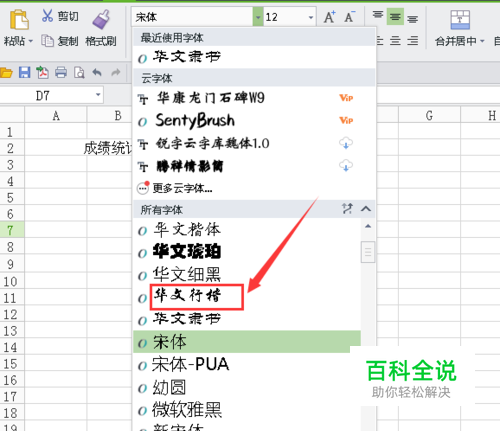Click VIP badge beside SentyBrush
500x431 pixels.
coord(346,120)
